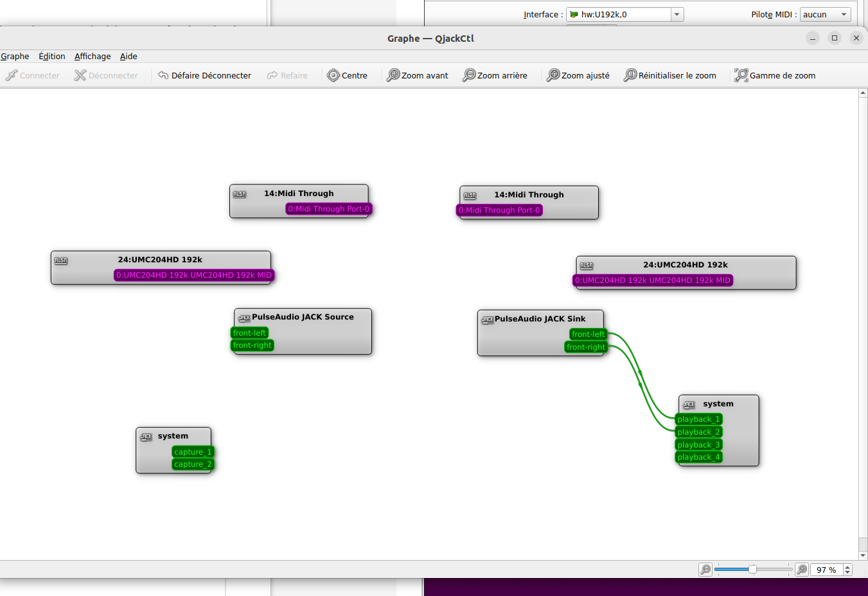Fit the graph using Zoom ajusté

(578, 75)
